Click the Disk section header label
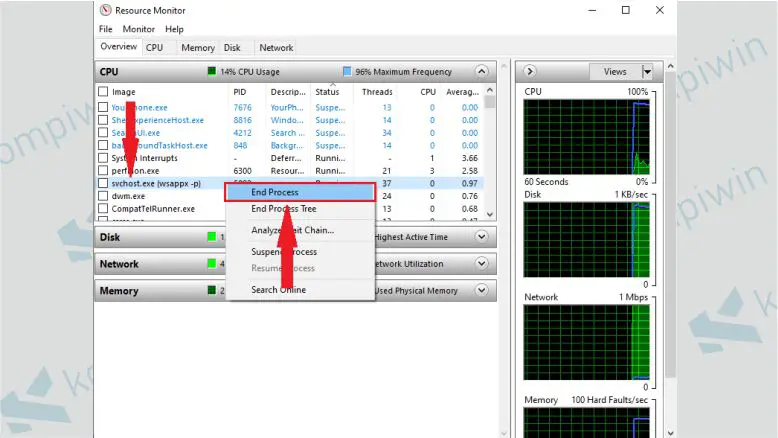Viewport: 778px width, 438px height. pyautogui.click(x=110, y=237)
